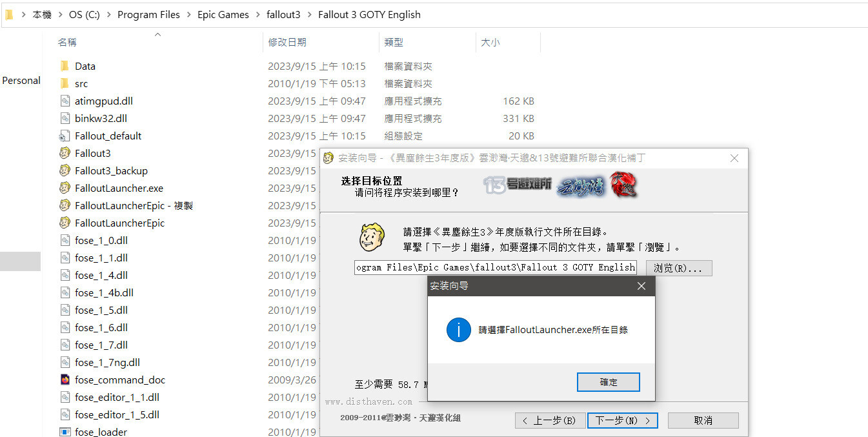This screenshot has height=437, width=868.
Task: Expand the chevron after fallout3 breadcrumb
Action: pyautogui.click(x=310, y=14)
